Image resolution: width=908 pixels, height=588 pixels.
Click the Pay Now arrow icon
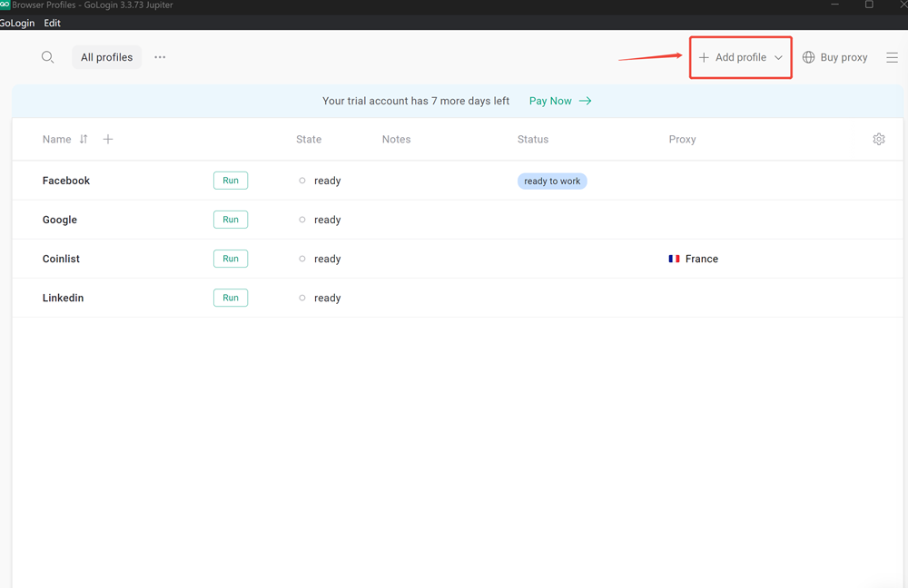(x=586, y=101)
